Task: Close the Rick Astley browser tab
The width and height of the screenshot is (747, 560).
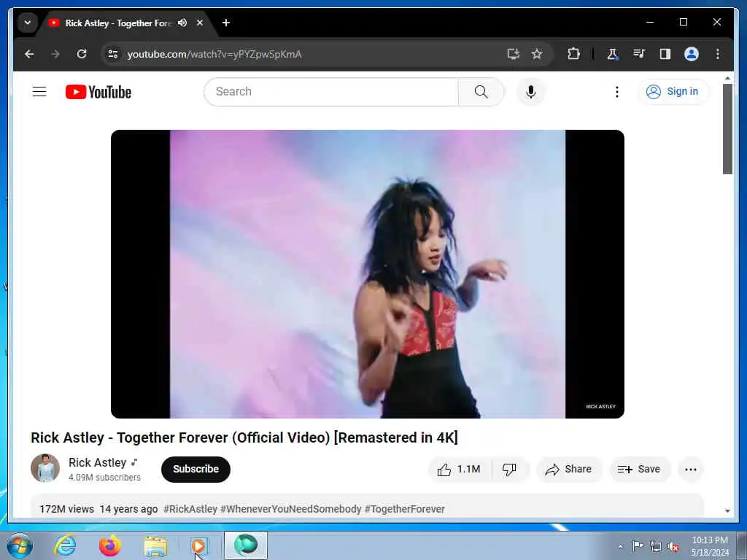Action: tap(200, 23)
